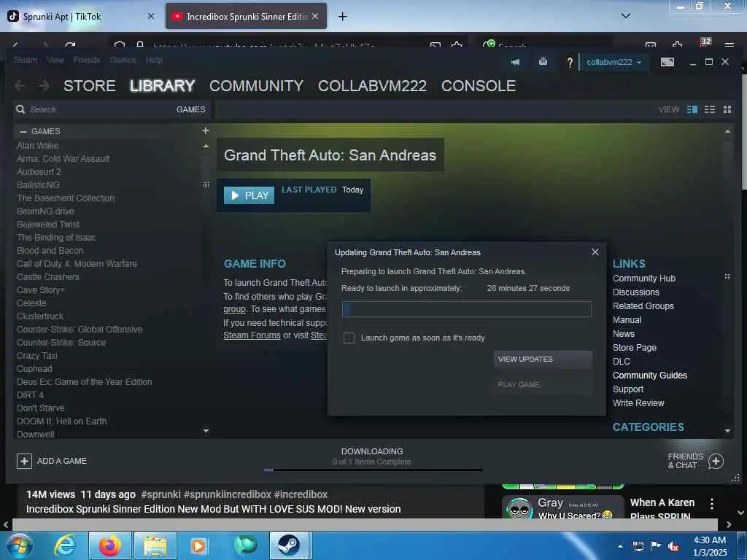Open the Games menu

tap(123, 60)
